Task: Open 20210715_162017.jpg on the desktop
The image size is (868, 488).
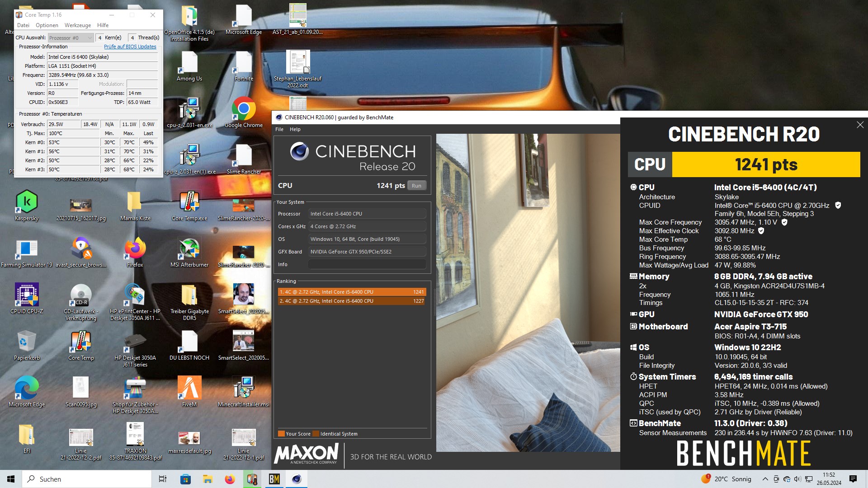Action: [x=81, y=209]
